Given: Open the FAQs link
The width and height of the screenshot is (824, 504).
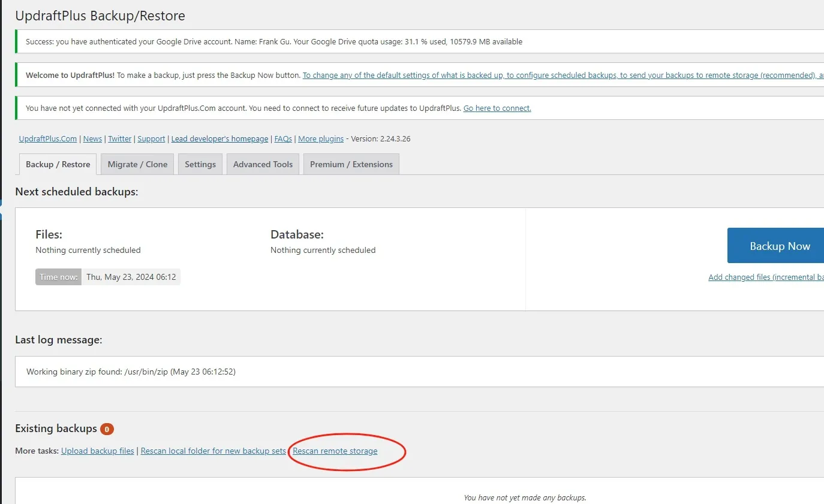Looking at the screenshot, I should point(283,138).
